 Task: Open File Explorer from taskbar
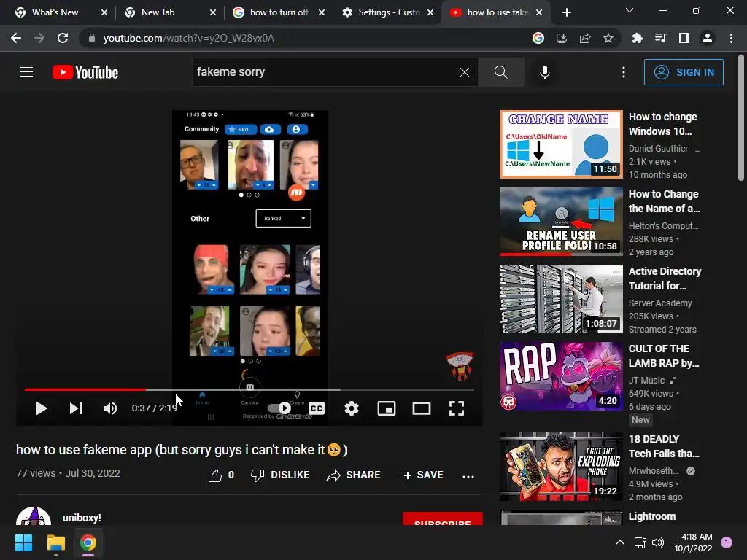(55, 542)
